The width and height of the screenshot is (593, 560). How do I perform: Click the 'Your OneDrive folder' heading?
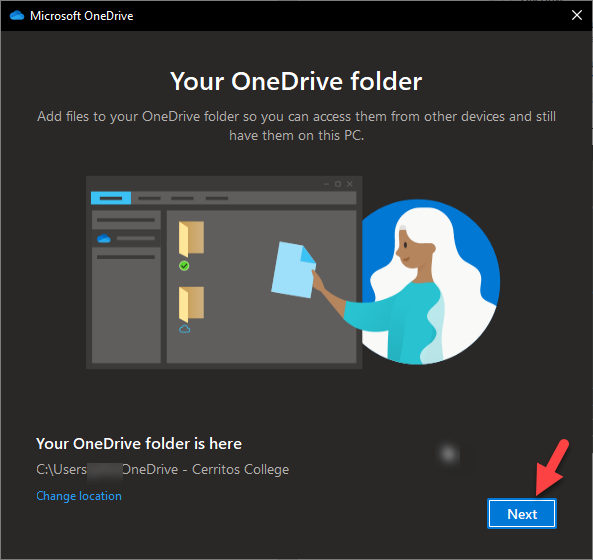(x=296, y=81)
